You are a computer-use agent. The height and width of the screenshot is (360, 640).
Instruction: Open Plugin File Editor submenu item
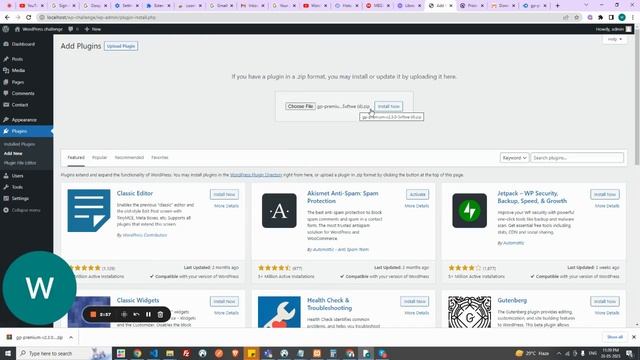[x=20, y=163]
